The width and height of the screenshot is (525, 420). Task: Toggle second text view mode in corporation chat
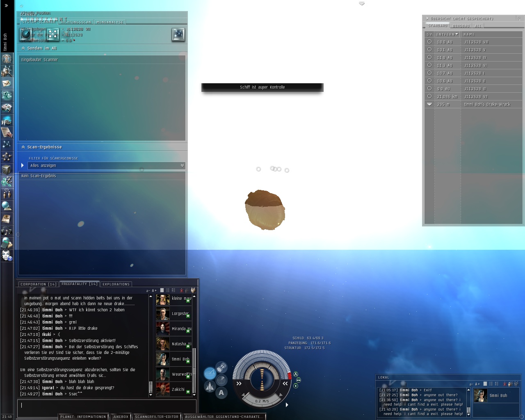(167, 290)
